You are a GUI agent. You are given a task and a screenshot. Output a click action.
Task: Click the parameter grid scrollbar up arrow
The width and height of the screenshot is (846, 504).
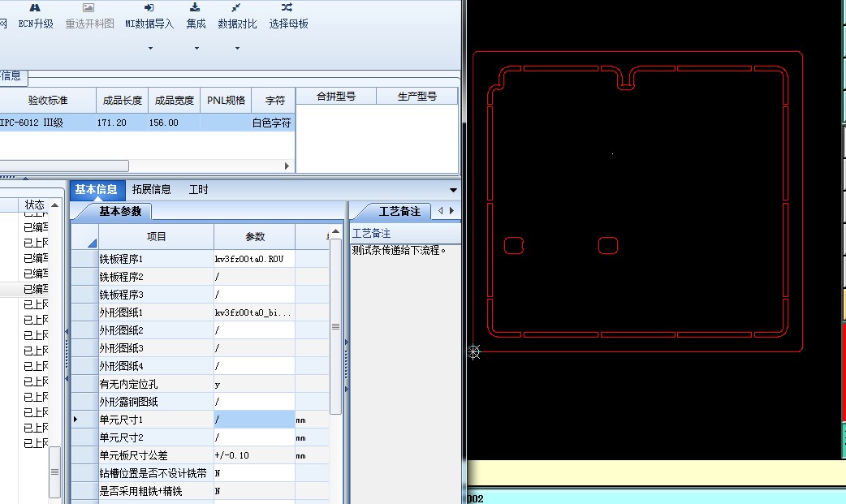pyautogui.click(x=335, y=231)
